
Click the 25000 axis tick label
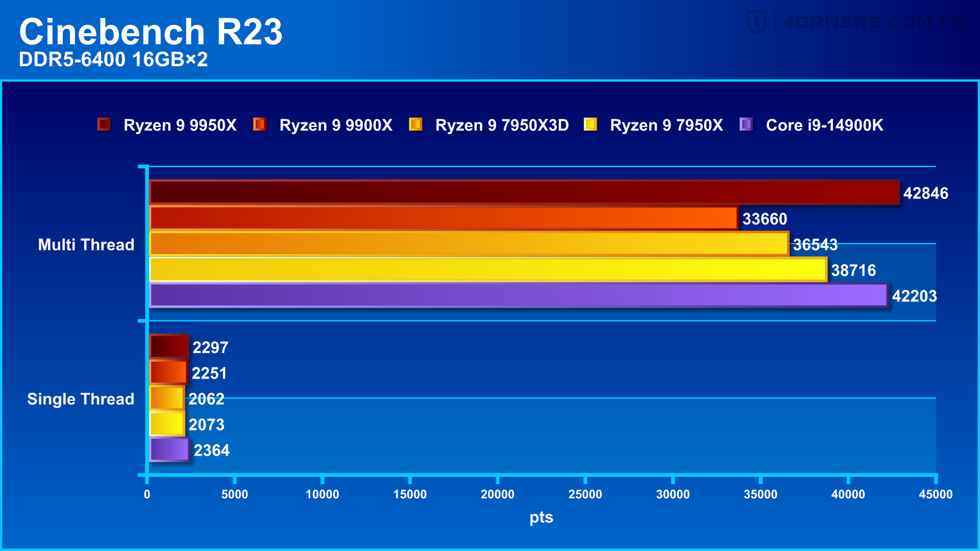[585, 494]
